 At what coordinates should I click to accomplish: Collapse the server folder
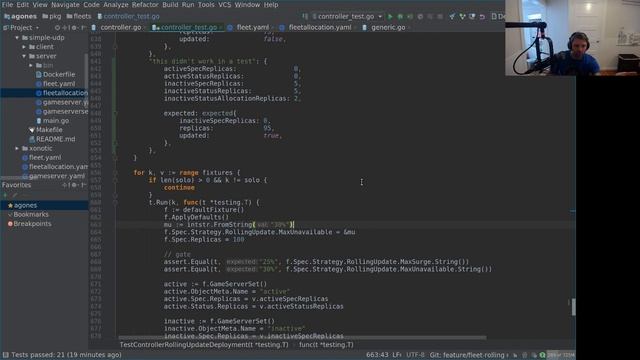(x=24, y=56)
